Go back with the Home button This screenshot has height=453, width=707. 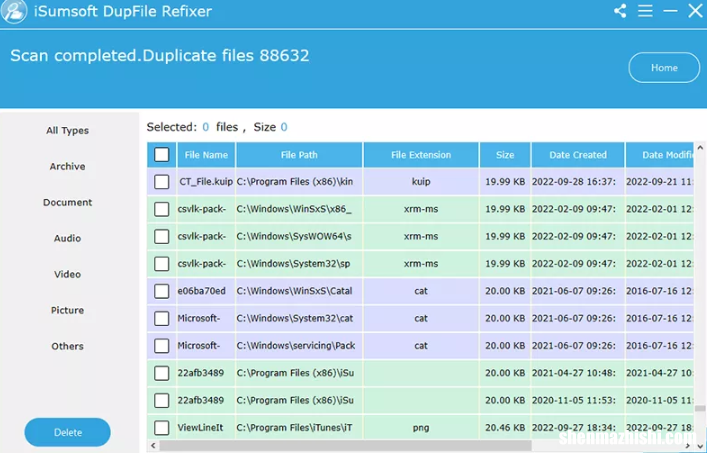pos(664,68)
